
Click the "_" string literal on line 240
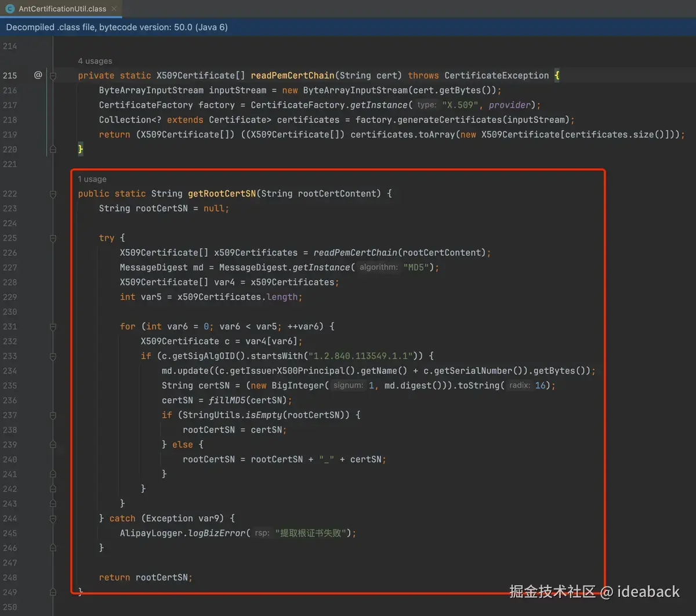[x=327, y=459]
